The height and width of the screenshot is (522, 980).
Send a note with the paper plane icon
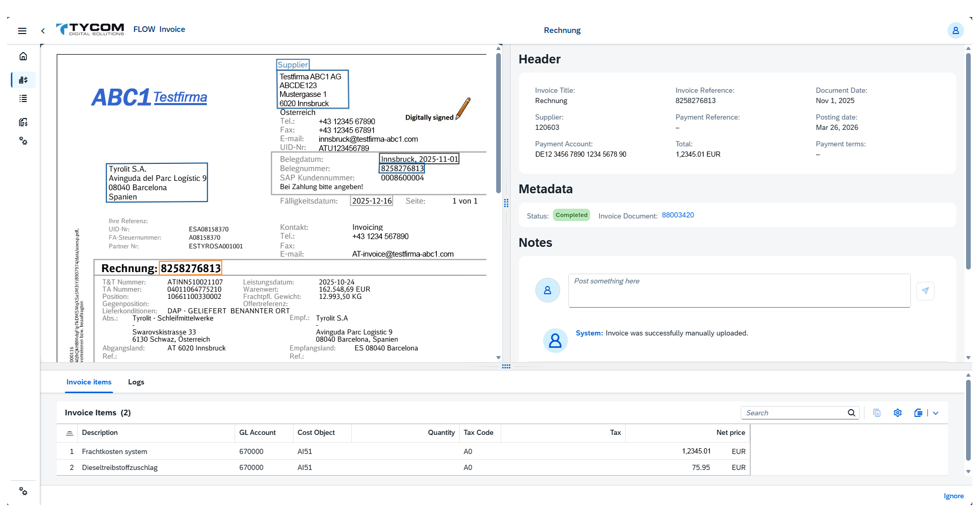point(925,291)
